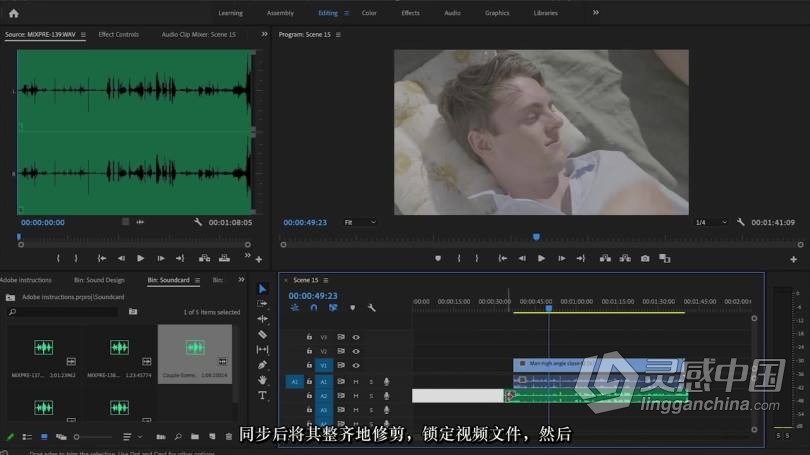Screen dimensions: 810x455
Task: Select the Ripple Edit tool
Action: pos(262,319)
